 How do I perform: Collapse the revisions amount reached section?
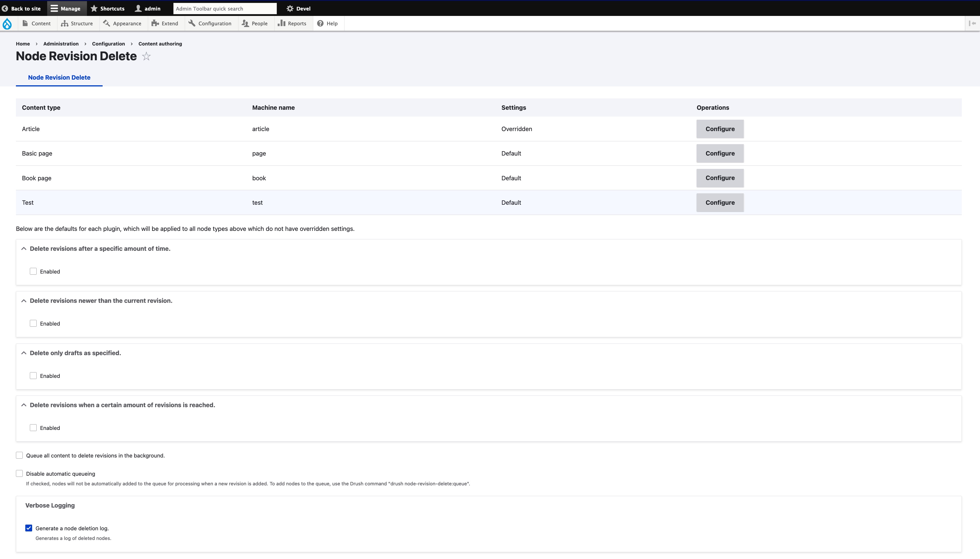coord(24,405)
